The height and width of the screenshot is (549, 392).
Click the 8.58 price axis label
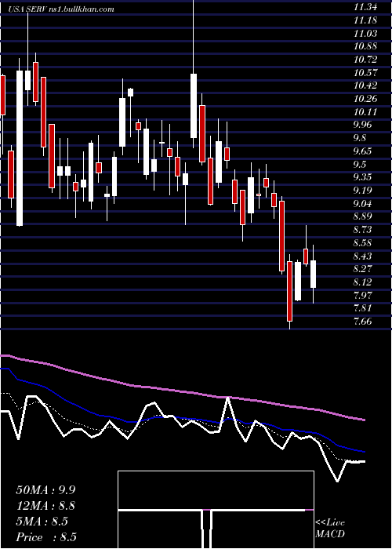(x=363, y=242)
